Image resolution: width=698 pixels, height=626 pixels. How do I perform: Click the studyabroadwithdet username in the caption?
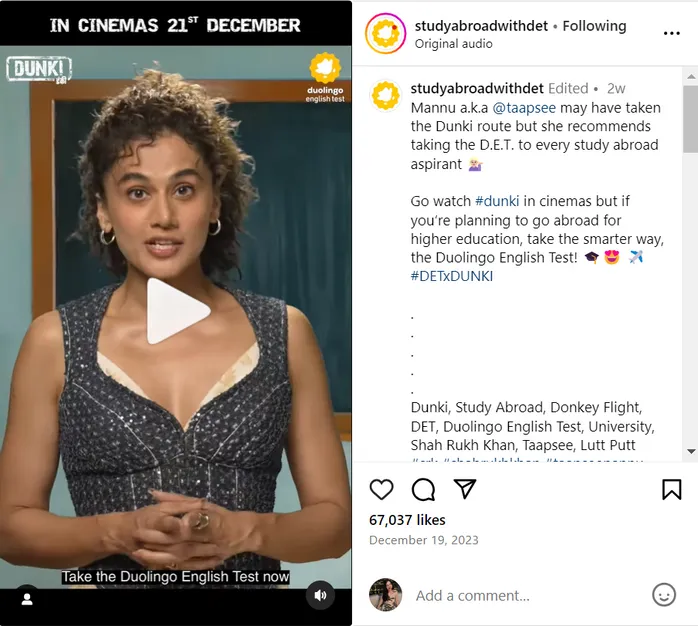click(477, 89)
